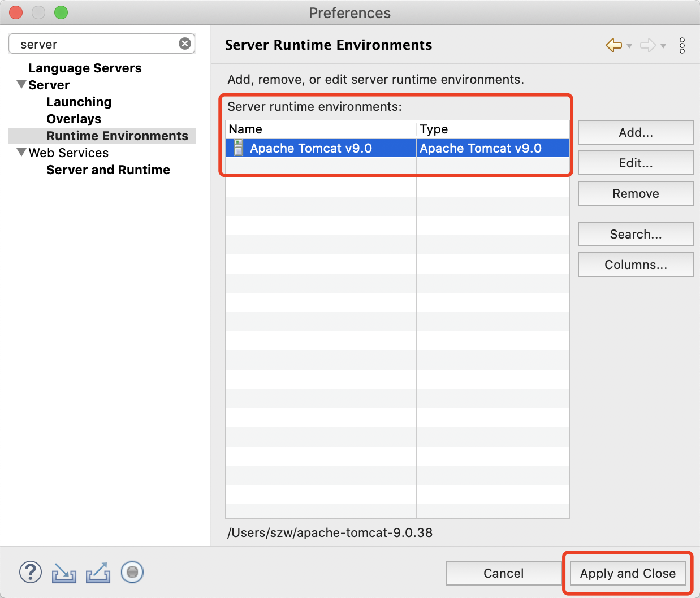This screenshot has height=598, width=700.
Task: Click Apply and Close
Action: [628, 573]
